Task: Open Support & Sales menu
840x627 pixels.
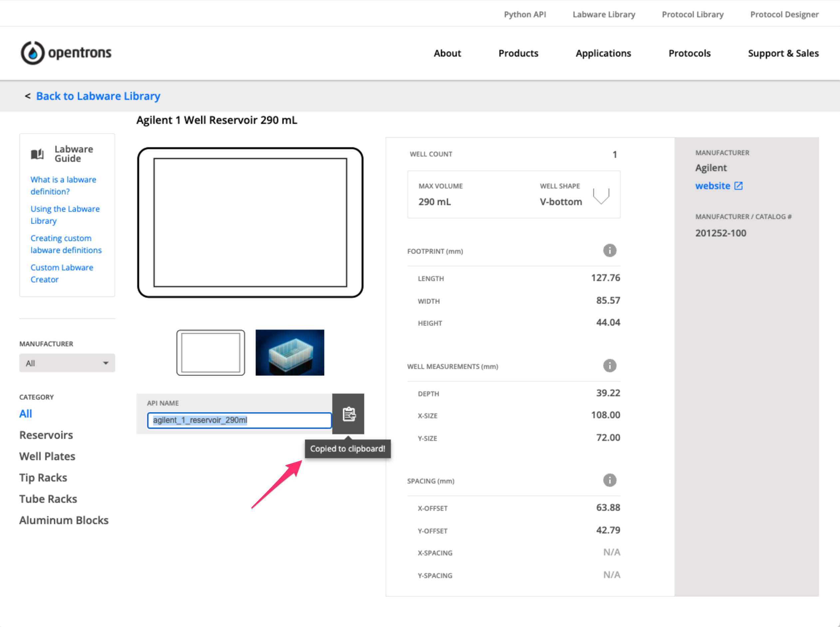Action: pyautogui.click(x=783, y=53)
